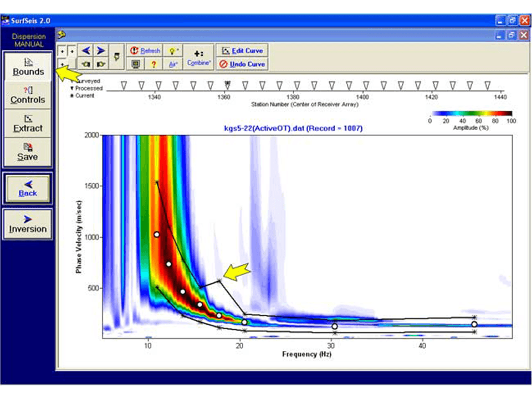Click the monitor display icon
Viewport: 532px width, 399px height.
(x=136, y=64)
